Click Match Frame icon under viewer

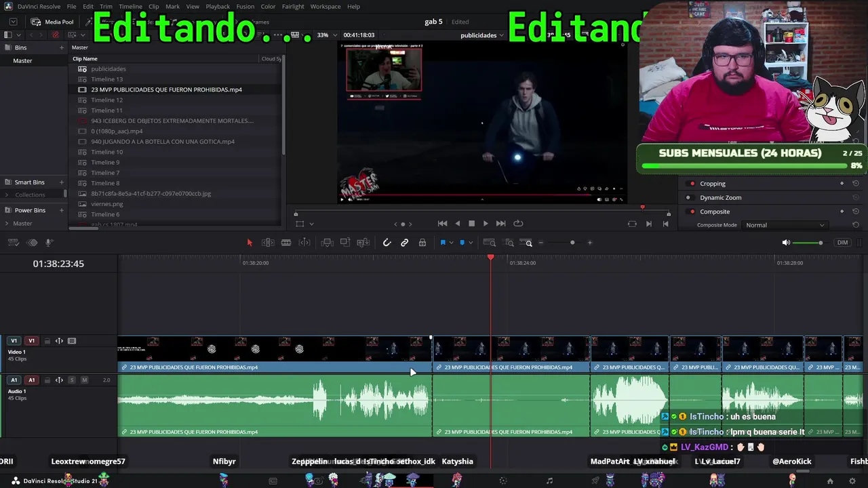click(x=632, y=224)
